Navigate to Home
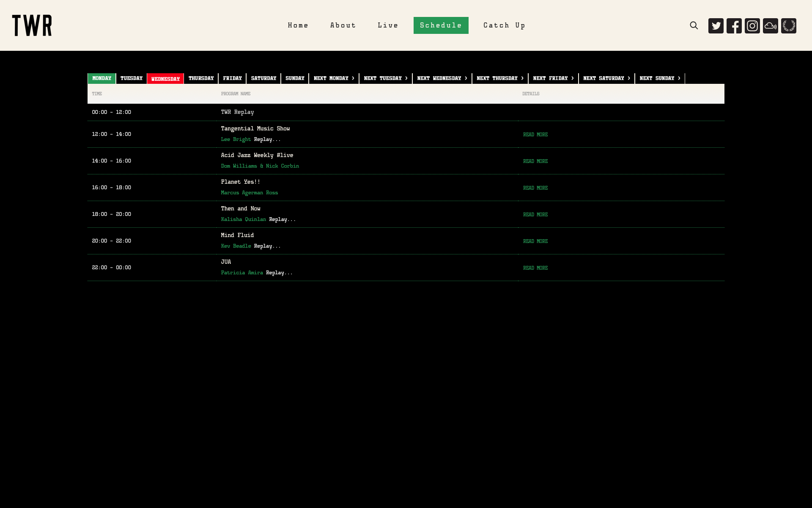Viewport: 812px width, 508px height. [x=298, y=25]
